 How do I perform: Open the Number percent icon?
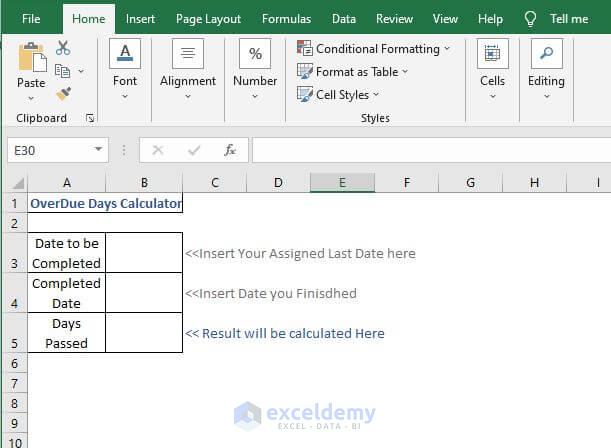(255, 53)
